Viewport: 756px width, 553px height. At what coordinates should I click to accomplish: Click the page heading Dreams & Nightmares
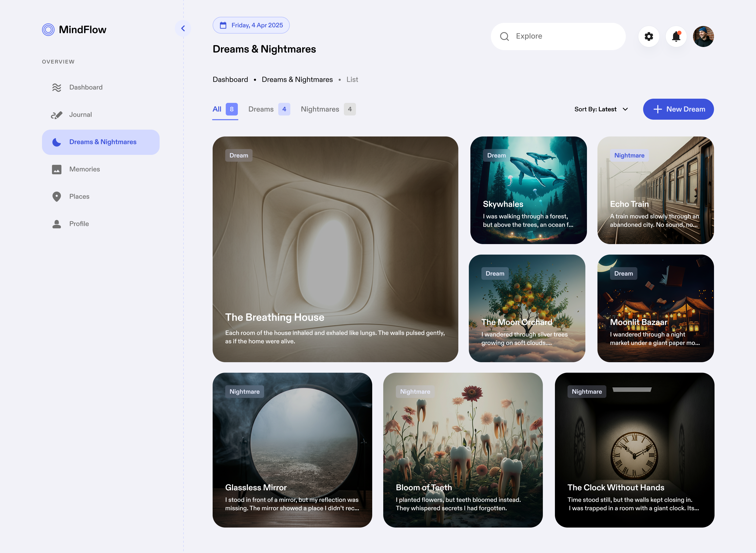(264, 49)
